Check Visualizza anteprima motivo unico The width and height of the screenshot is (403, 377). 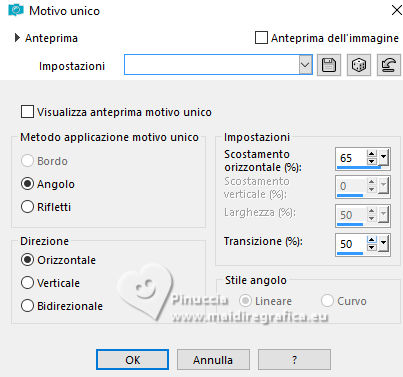point(27,112)
